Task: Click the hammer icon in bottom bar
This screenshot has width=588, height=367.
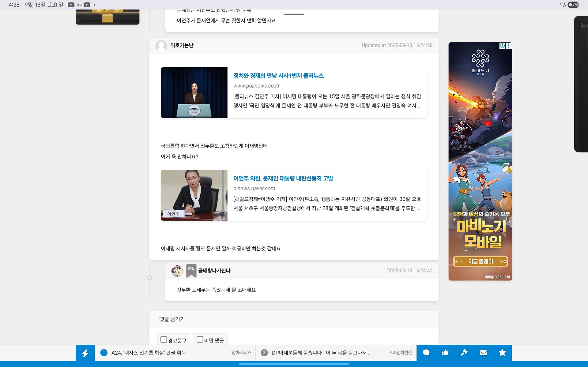Action: tap(464, 353)
